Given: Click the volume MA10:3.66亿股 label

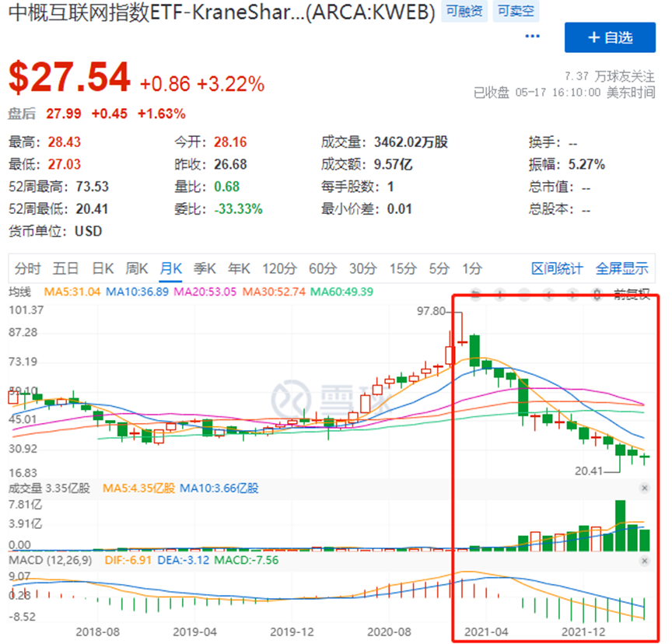Looking at the screenshot, I should click(219, 488).
